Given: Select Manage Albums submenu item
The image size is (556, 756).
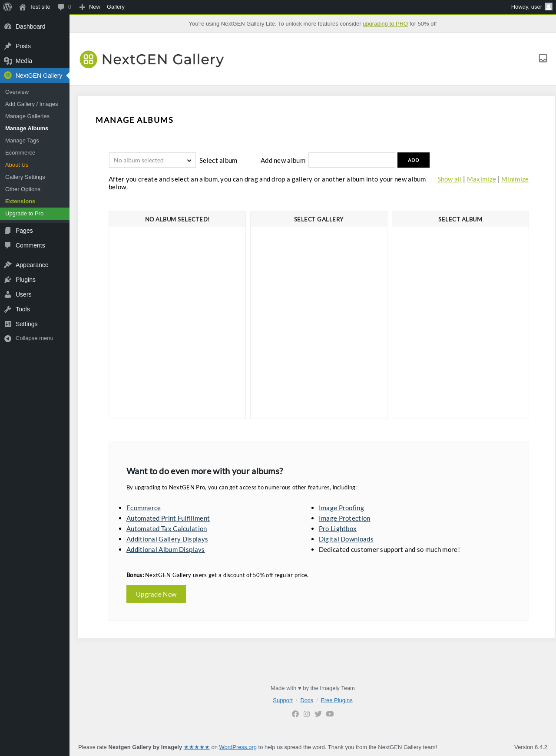Looking at the screenshot, I should pos(26,129).
